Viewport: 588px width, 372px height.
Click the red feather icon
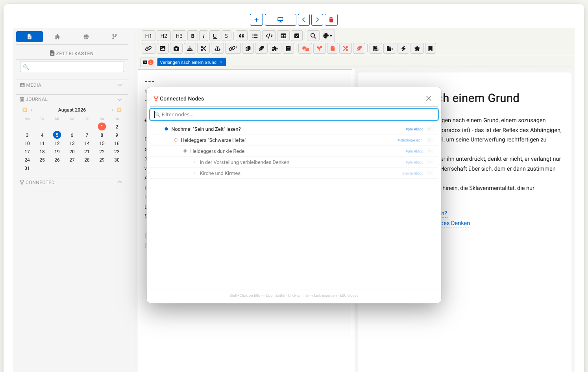coord(359,48)
